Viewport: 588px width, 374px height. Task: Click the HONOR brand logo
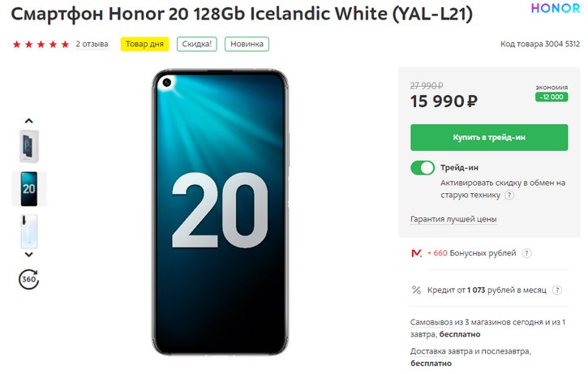coord(556,8)
